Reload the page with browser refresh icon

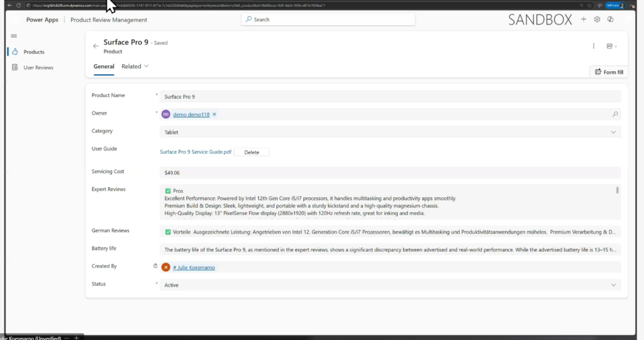[18, 5]
